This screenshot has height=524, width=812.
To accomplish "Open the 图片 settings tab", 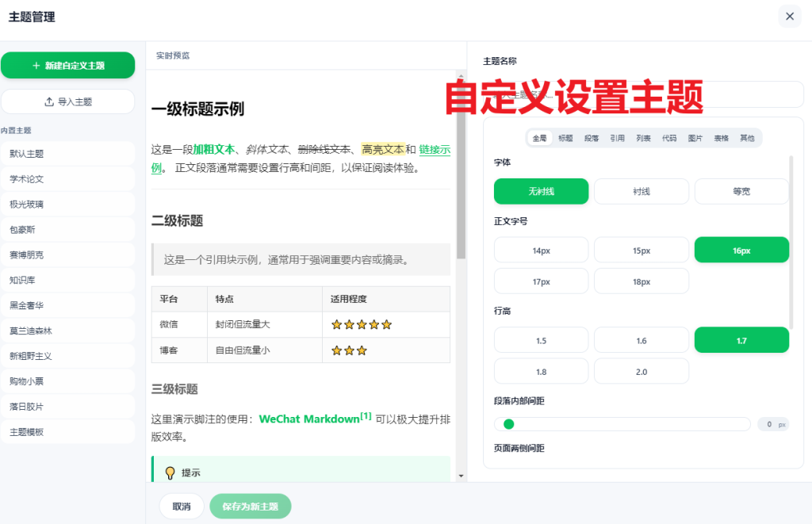I will coord(696,137).
